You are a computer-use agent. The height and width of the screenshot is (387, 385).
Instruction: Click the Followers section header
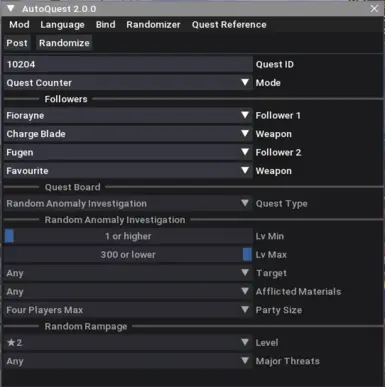tap(66, 99)
